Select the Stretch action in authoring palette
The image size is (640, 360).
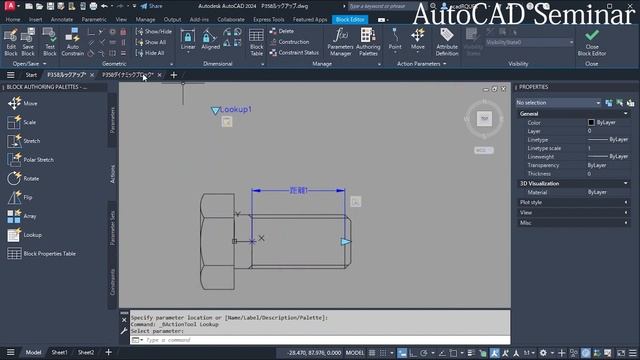click(24, 141)
